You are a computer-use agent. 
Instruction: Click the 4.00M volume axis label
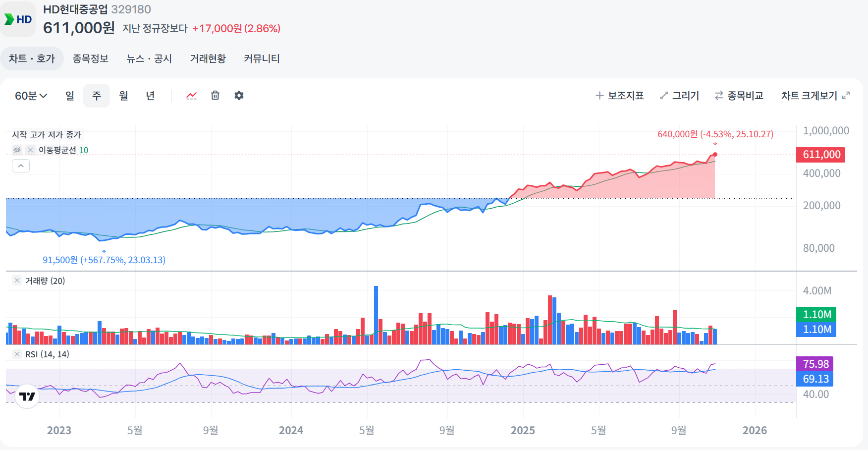point(817,291)
